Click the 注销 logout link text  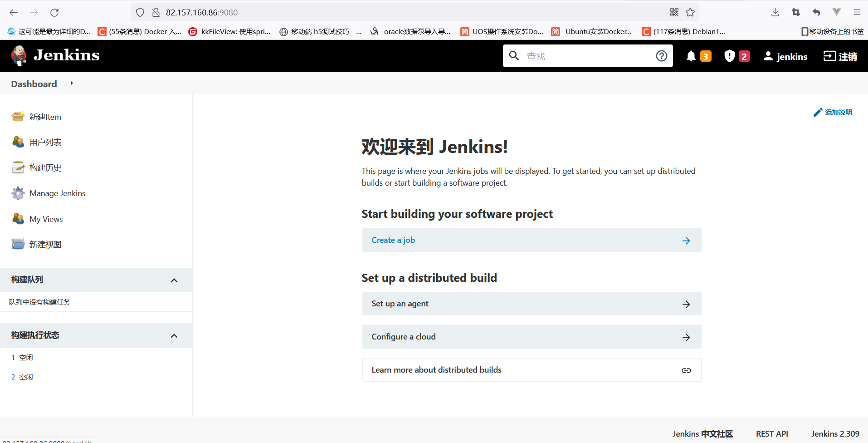(x=848, y=57)
